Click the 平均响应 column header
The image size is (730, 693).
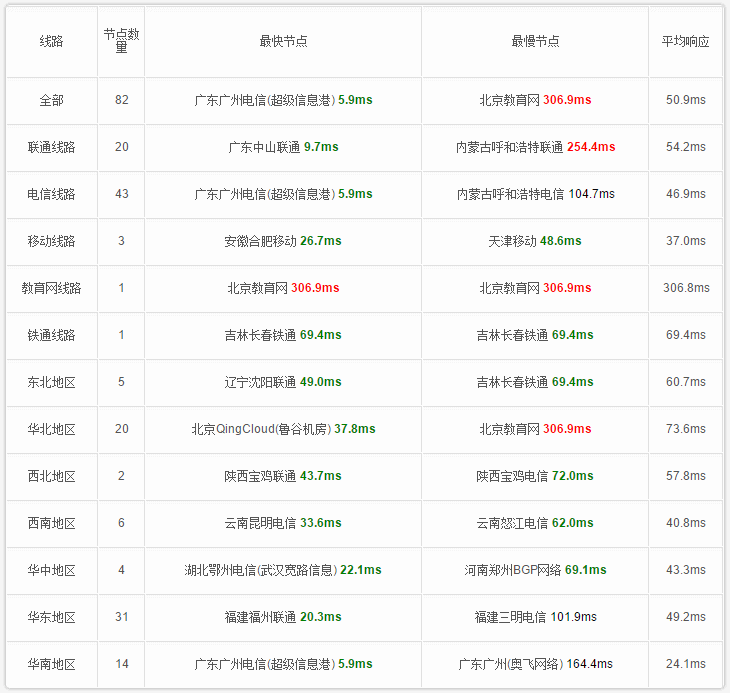[685, 42]
